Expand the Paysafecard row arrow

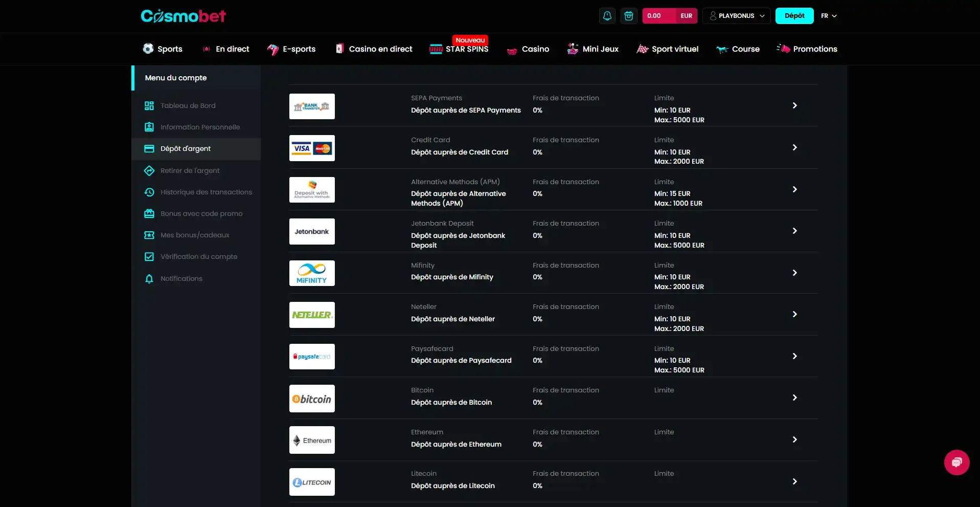[x=794, y=356]
